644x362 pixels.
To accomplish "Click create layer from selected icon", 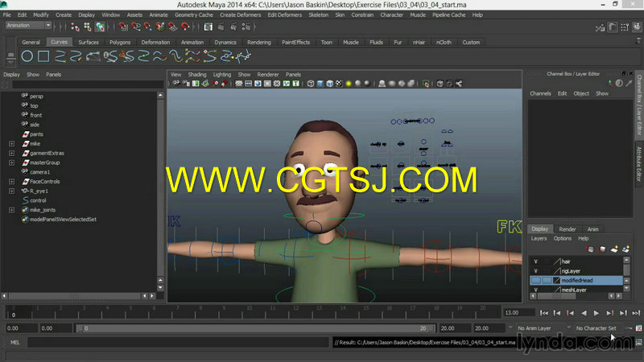I will (x=626, y=249).
